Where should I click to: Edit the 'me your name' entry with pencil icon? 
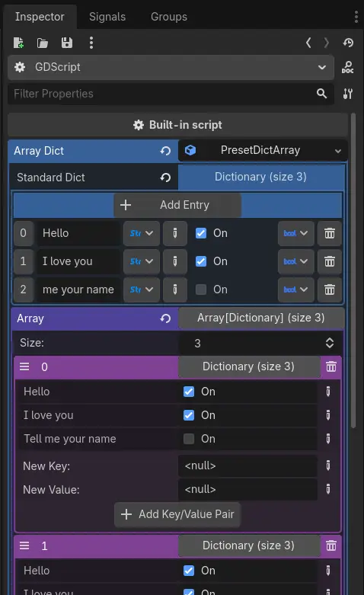coord(175,290)
